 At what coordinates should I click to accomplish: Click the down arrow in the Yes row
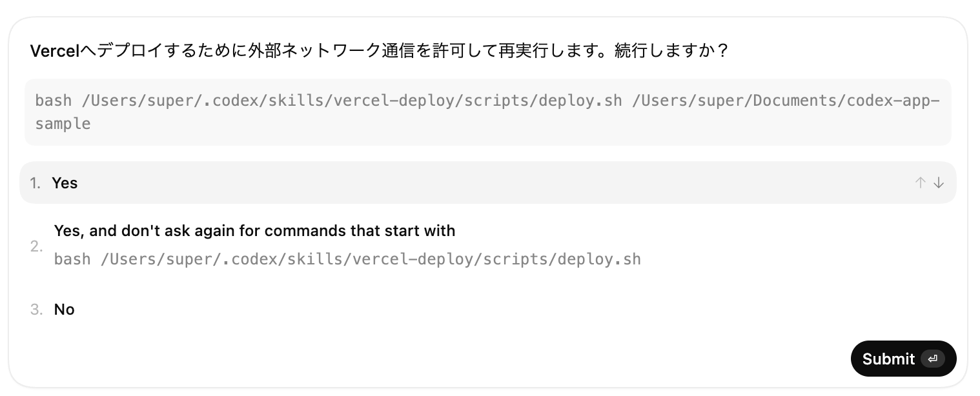click(939, 183)
